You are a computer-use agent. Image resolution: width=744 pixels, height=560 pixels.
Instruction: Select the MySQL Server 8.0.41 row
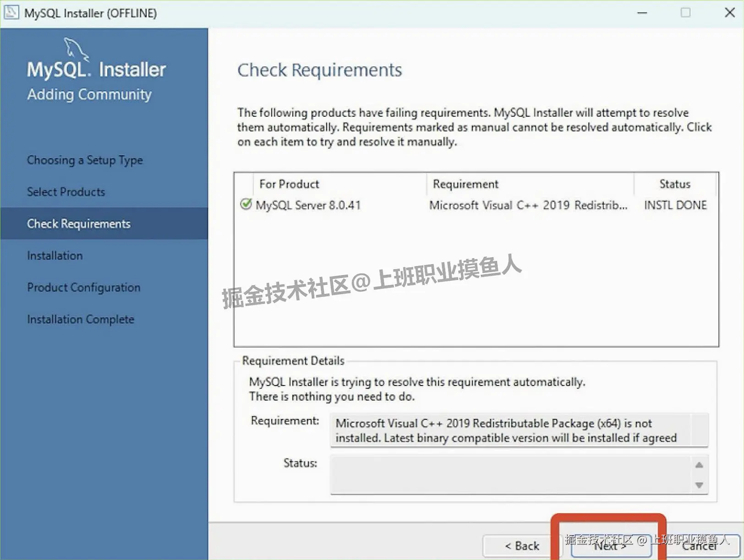coord(308,205)
